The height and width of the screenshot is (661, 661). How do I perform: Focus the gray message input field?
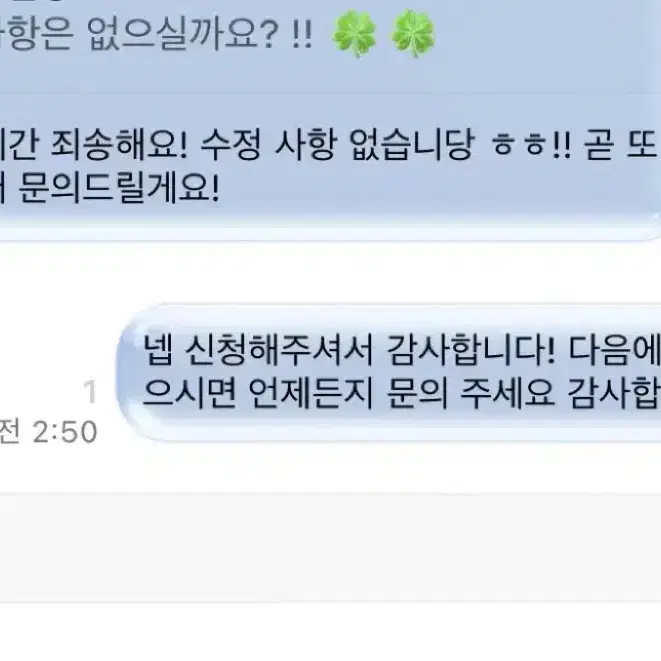(x=330, y=546)
